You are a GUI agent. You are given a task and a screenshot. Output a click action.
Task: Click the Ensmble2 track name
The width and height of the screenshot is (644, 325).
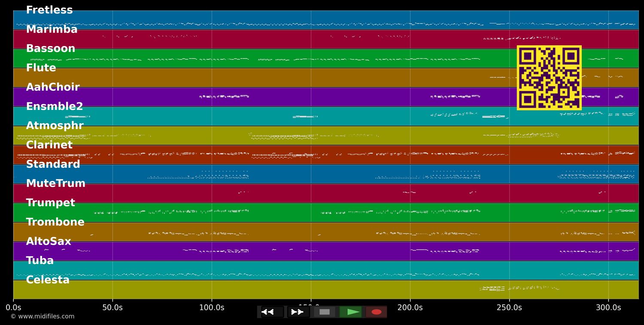point(54,106)
